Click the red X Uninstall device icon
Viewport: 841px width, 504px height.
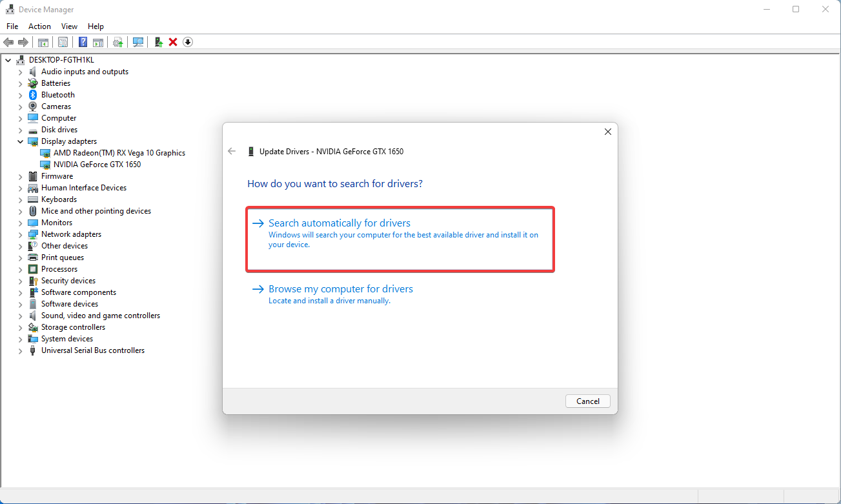[x=173, y=42]
